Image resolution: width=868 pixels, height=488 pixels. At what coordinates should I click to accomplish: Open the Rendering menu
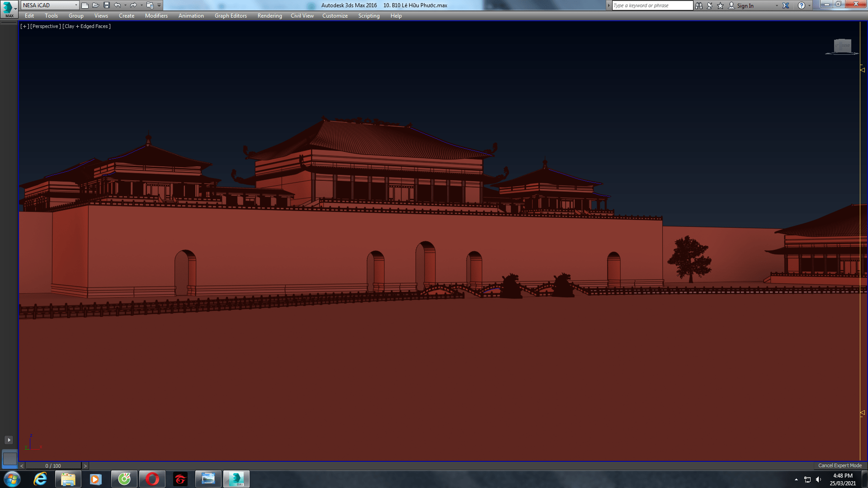[x=269, y=16]
